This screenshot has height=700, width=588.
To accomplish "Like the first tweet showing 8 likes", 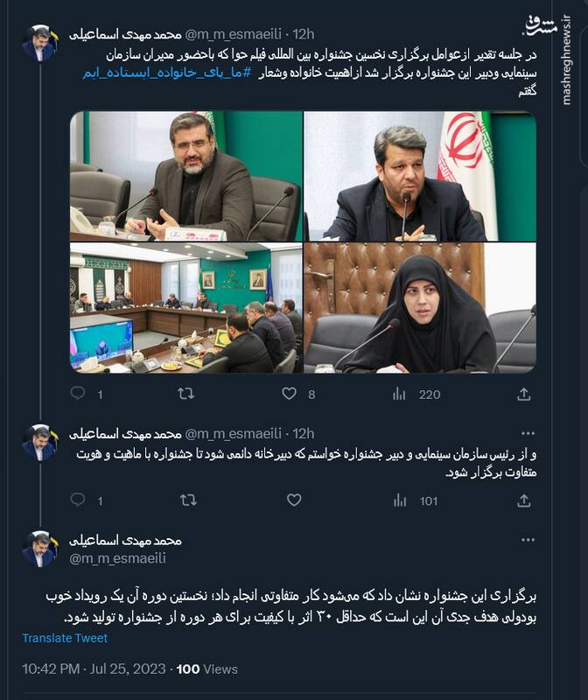I will click(x=290, y=393).
